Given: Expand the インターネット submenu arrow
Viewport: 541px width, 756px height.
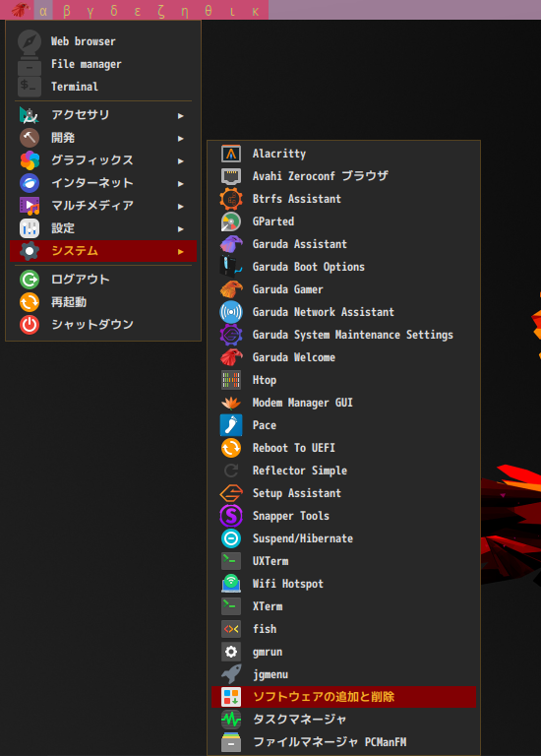Looking at the screenshot, I should (181, 184).
